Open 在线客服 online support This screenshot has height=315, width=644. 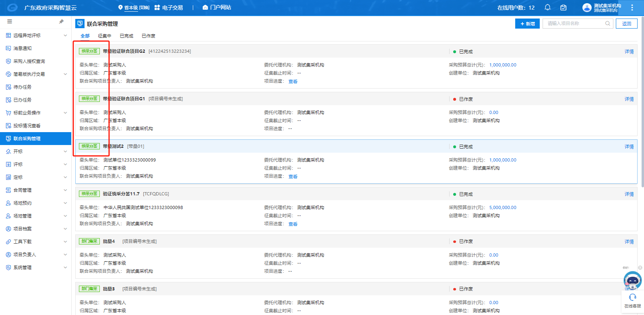pos(632,301)
